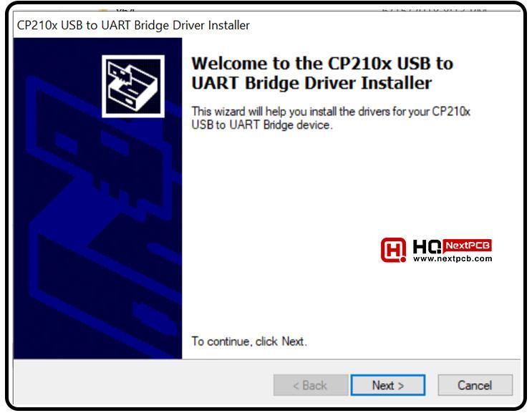This screenshot has height=413, width=532.
Task: Click the cut-off background window text at top-left
Action: click(x=125, y=11)
